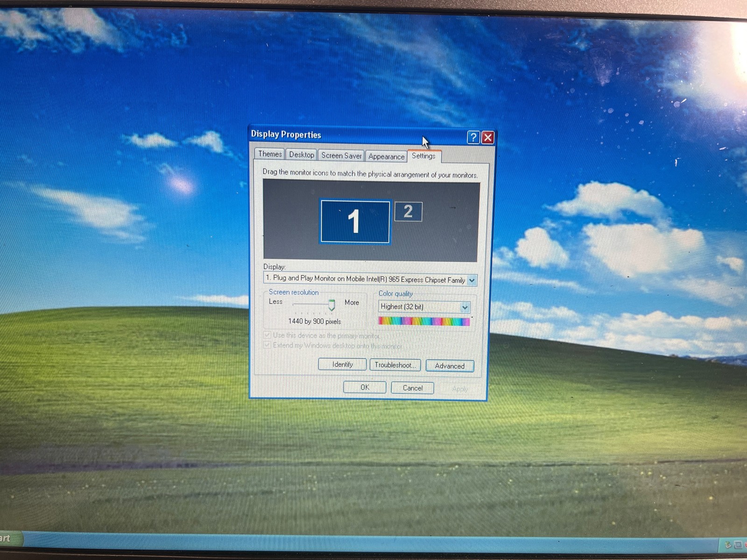Viewport: 747px width, 560px height.
Task: Switch to the Themes tab
Action: pyautogui.click(x=270, y=154)
